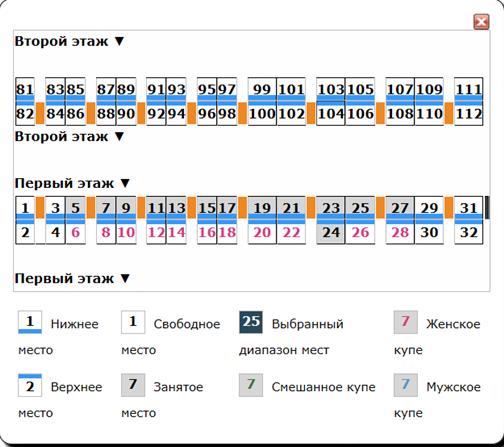This screenshot has width=504, height=447.
Task: Click occupied seat 24
Action: [x=331, y=232]
